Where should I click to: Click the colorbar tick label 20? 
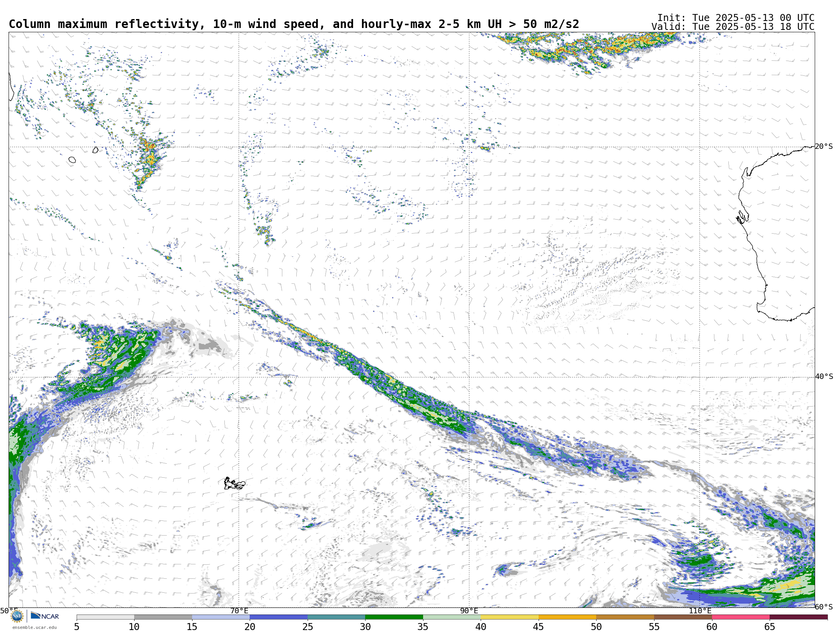(250, 627)
